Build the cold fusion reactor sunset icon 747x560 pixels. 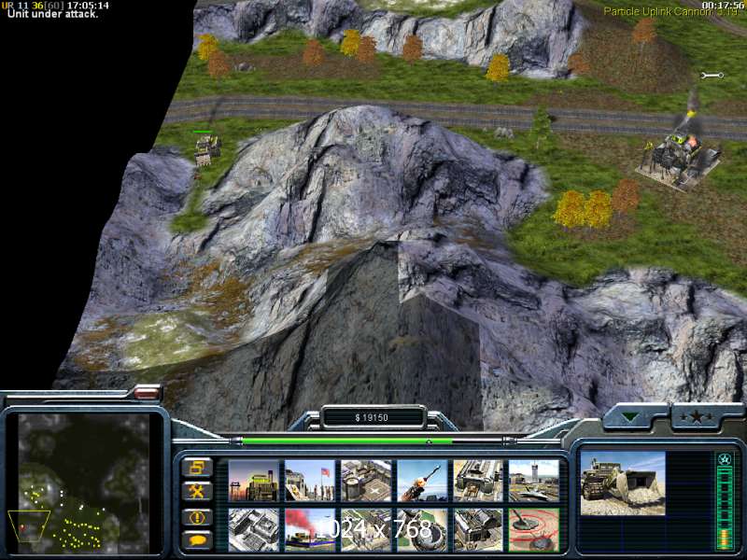253,480
